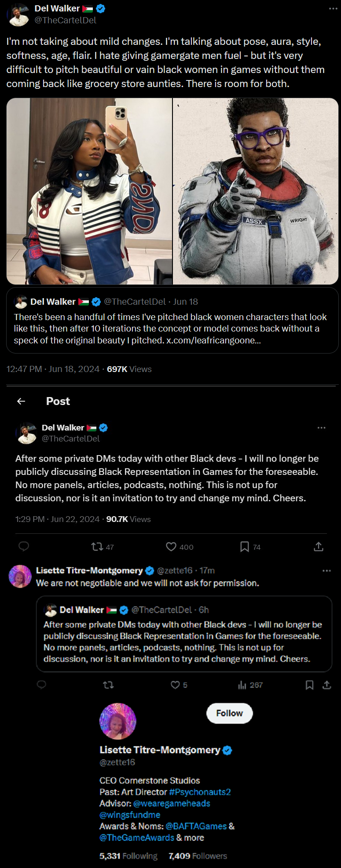The width and height of the screenshot is (341, 868).
Task: Repost the post with 47 reposts
Action: click(97, 547)
